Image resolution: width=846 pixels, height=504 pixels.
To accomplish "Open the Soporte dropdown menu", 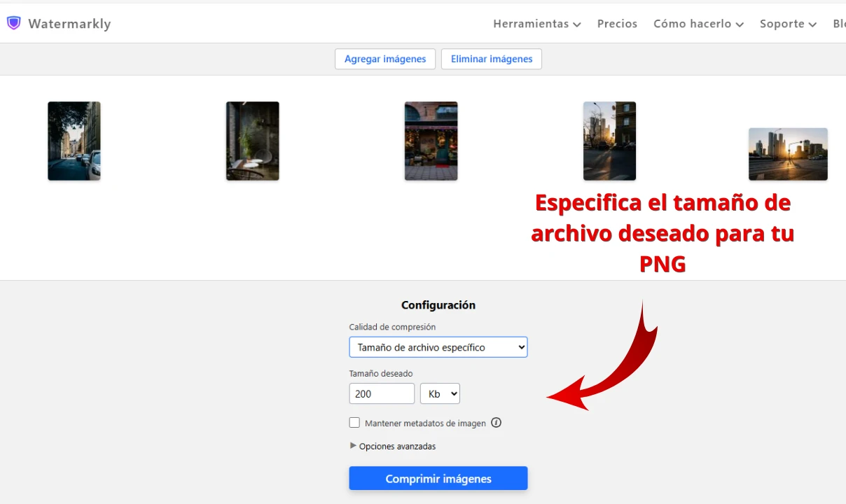I will tap(788, 24).
